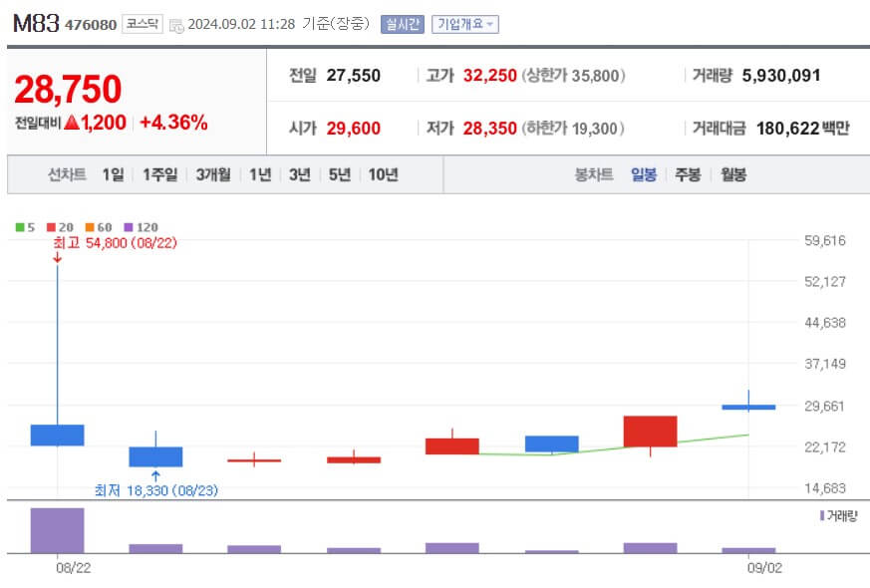Select the 1일 line chart tab

tap(114, 174)
